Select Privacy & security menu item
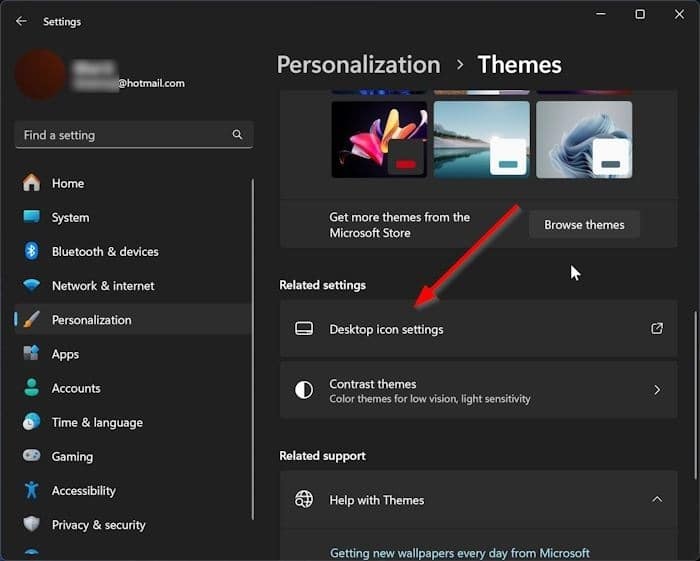Viewport: 700px width, 561px height. coord(98,525)
